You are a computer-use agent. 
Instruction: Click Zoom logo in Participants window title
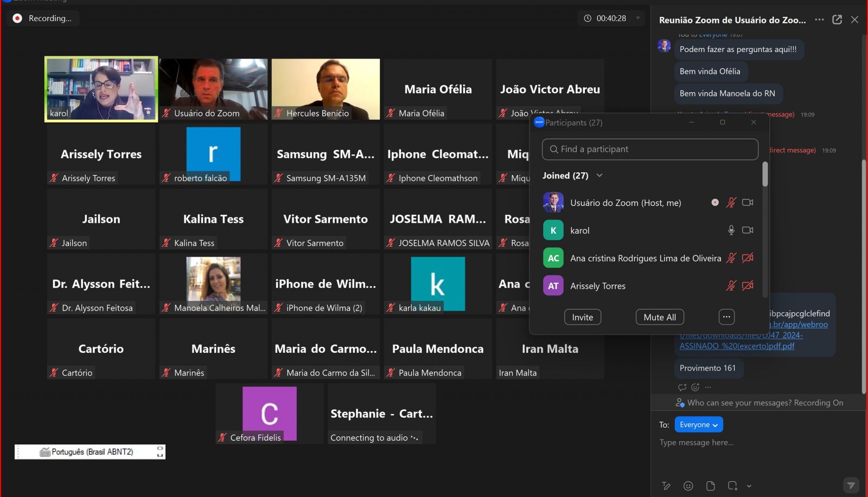[x=539, y=122]
